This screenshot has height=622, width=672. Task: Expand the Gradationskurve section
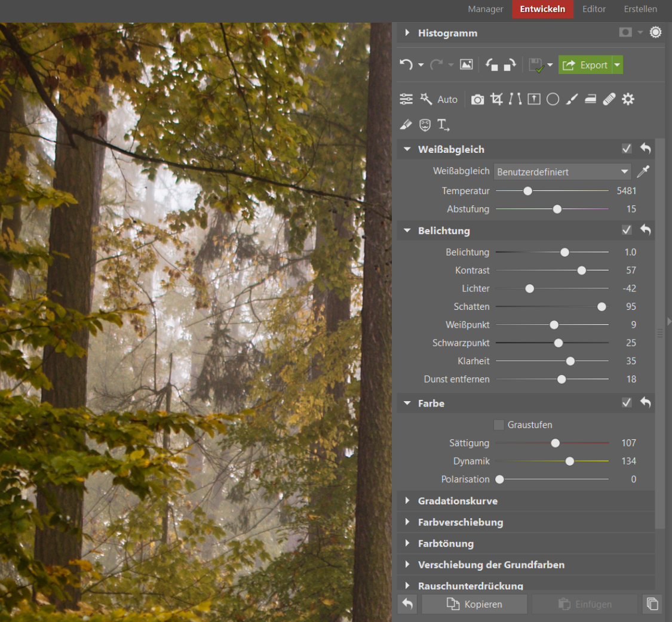click(458, 501)
